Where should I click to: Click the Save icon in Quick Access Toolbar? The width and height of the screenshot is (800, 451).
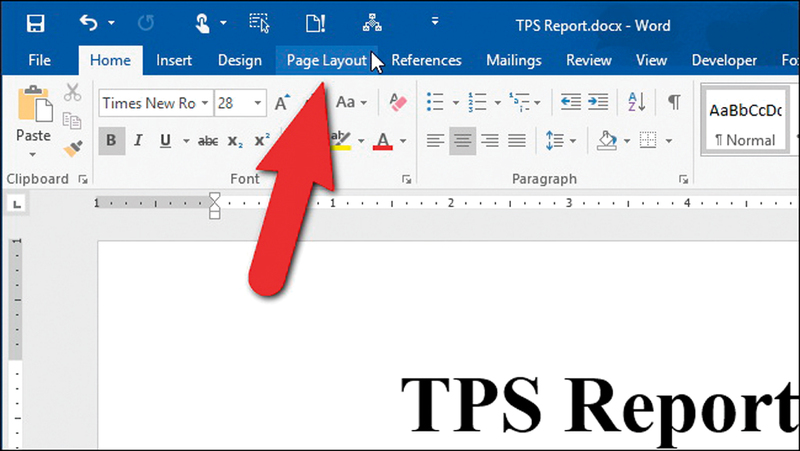[x=35, y=22]
